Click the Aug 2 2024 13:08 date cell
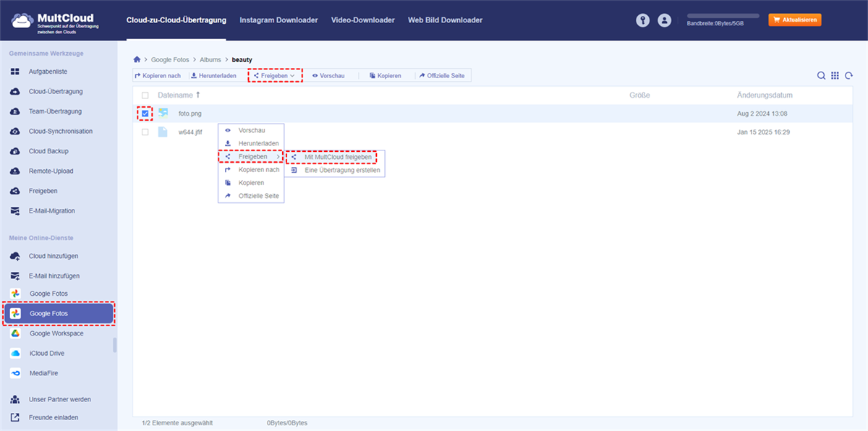 click(x=762, y=114)
